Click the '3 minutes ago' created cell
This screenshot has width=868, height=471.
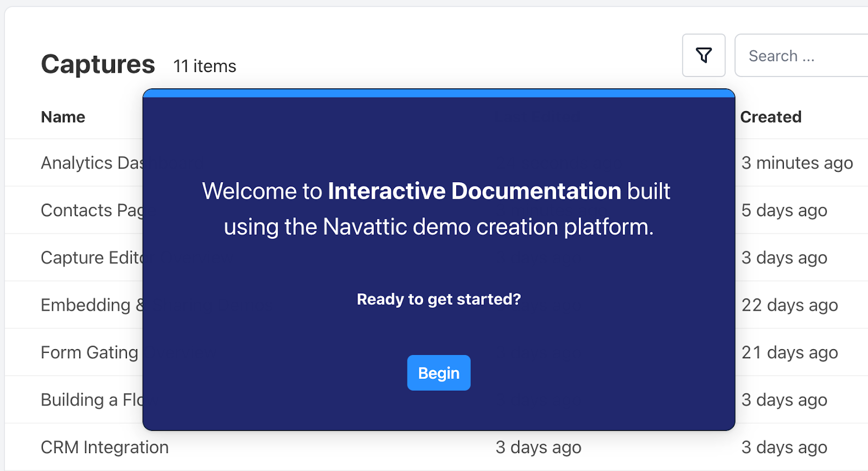797,163
